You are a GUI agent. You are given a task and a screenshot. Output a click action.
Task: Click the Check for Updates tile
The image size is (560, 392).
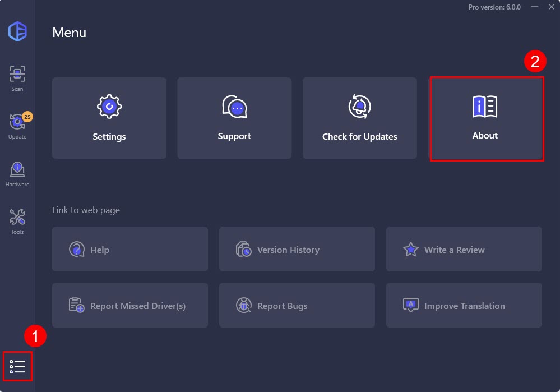(360, 118)
